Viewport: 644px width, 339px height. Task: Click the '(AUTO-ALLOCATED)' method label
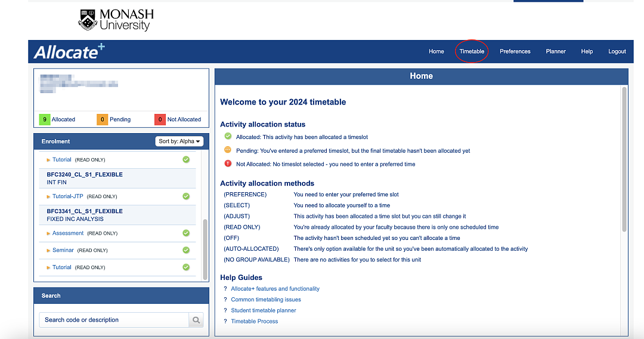click(x=251, y=249)
